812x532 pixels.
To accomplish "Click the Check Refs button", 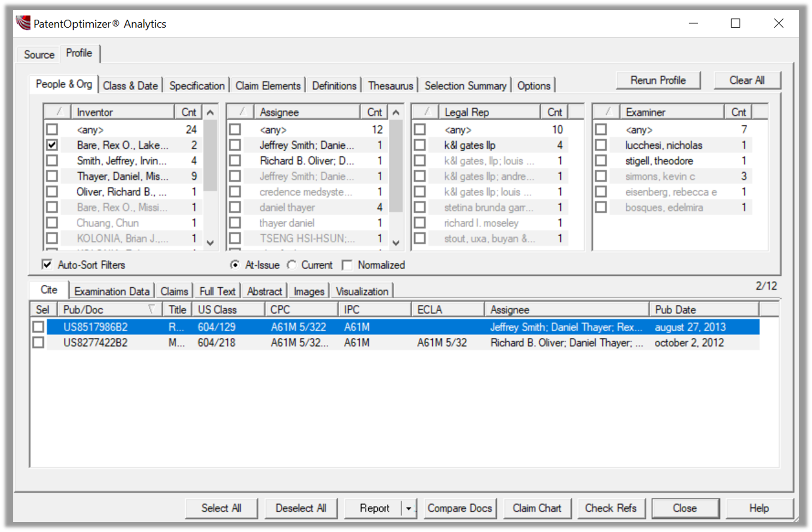I will [x=611, y=508].
